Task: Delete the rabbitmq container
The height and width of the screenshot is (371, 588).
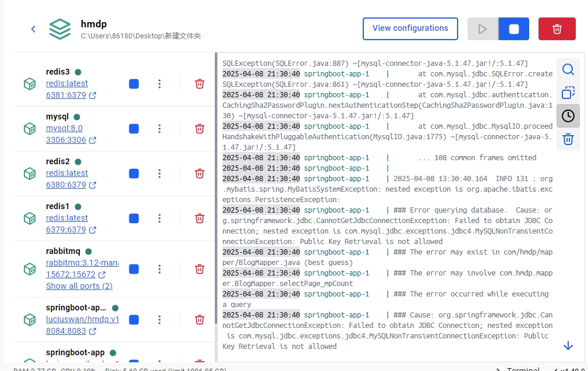Action: click(200, 269)
